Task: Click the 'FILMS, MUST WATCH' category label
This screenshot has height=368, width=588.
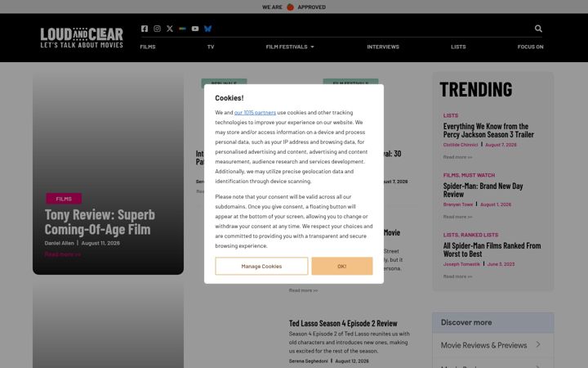Action: click(x=469, y=175)
